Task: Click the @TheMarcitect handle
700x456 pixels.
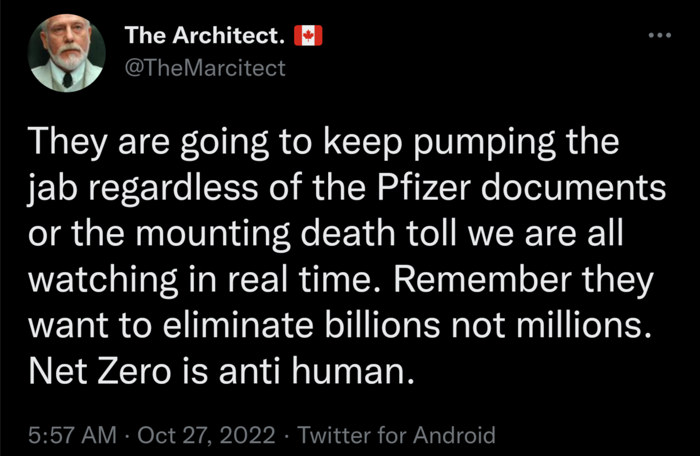Action: click(x=204, y=67)
